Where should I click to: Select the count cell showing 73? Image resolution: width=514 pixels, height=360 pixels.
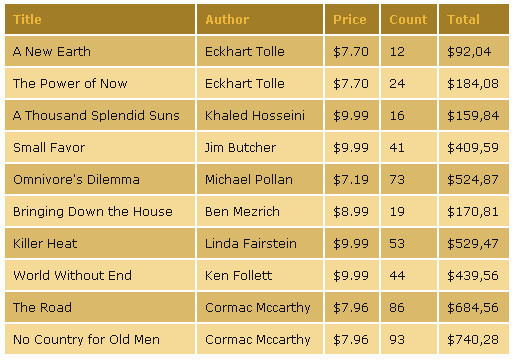click(409, 179)
